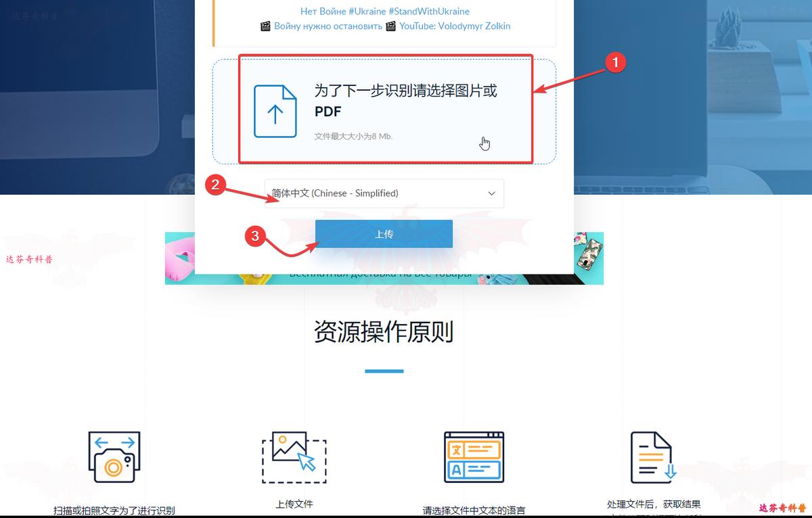Screen dimensions: 812x518
Task: Click the 上传文件 step label
Action: [294, 504]
